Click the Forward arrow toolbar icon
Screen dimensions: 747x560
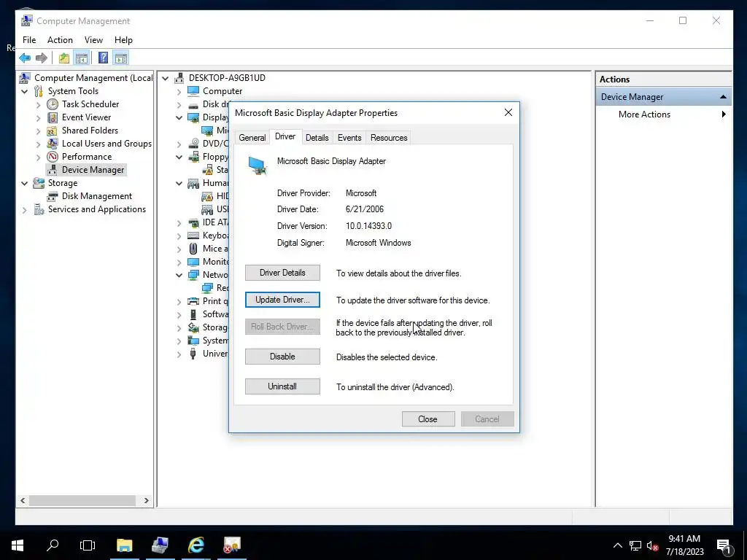42,58
